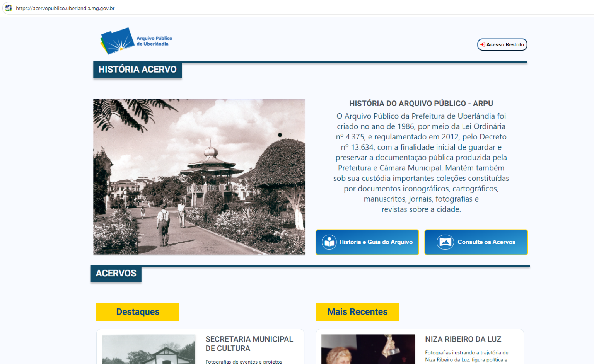Viewport: 594px width, 364px height.
Task: Click the login arrow icon in Acesso Restrito
Action: tap(483, 44)
